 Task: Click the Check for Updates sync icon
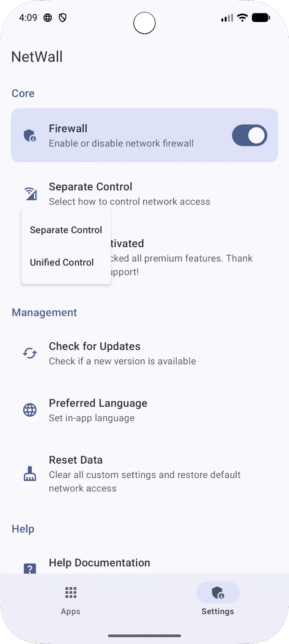pos(30,353)
